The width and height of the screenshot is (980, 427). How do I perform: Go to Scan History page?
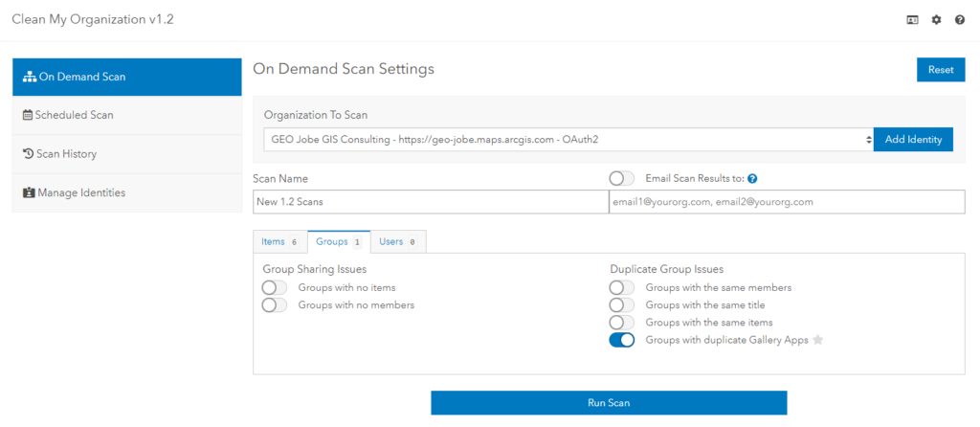coord(126,154)
